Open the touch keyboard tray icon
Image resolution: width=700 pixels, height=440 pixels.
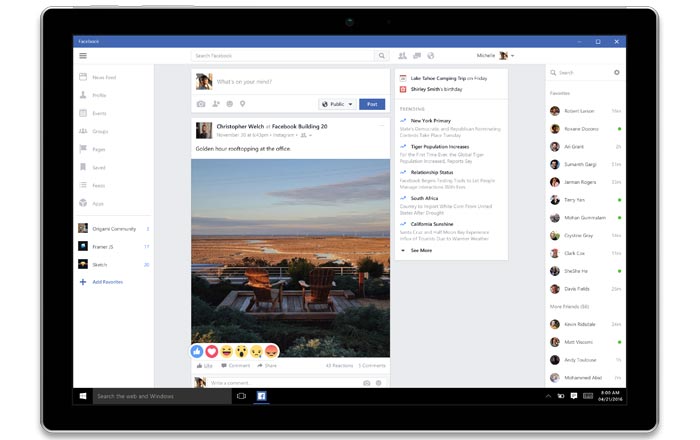tap(588, 396)
